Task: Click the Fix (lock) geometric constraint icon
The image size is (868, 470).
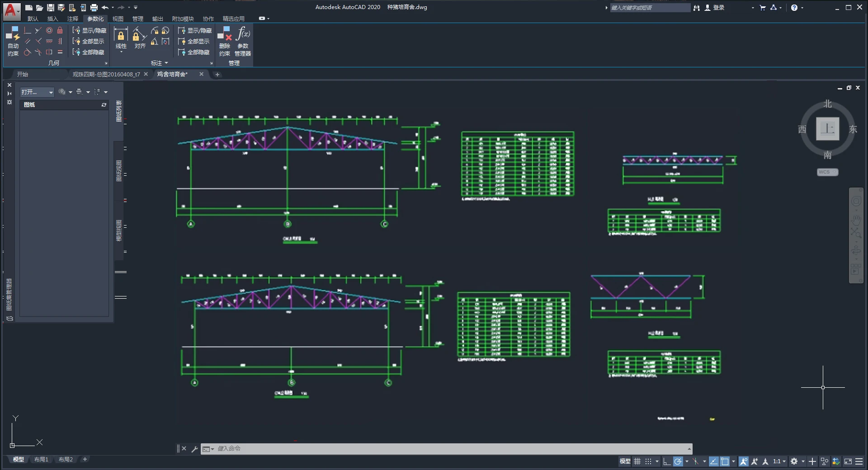Action: 60,30
